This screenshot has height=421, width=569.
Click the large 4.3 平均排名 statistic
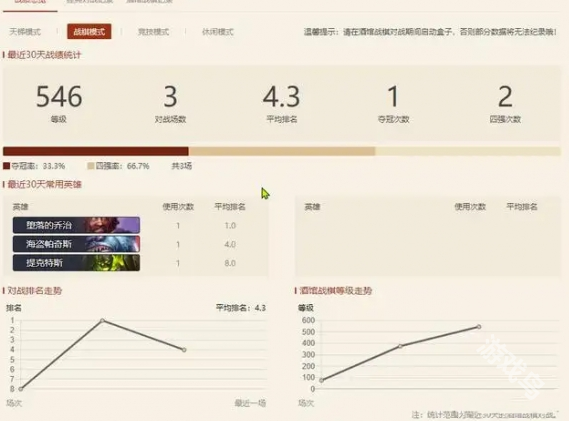(x=282, y=97)
